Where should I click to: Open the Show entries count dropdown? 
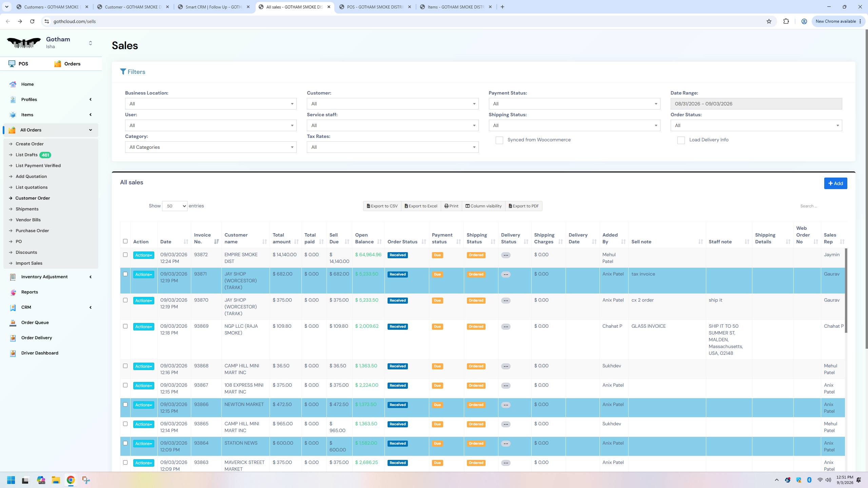175,206
